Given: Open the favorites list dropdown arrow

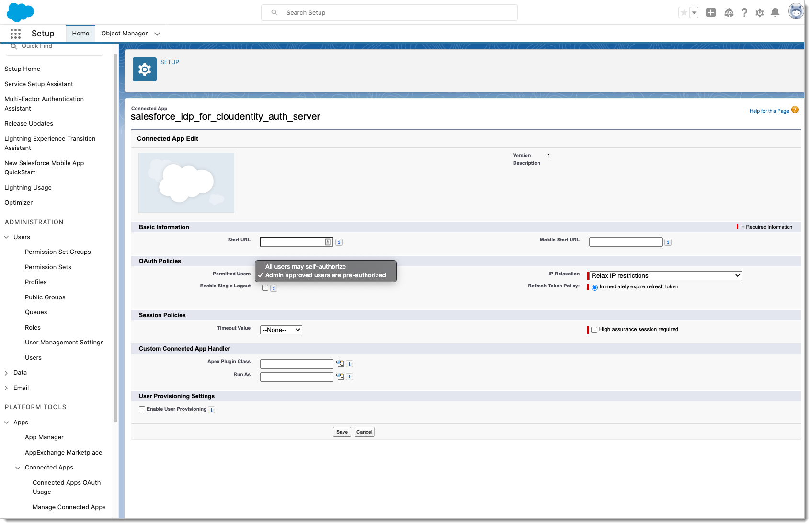Looking at the screenshot, I should click(694, 13).
